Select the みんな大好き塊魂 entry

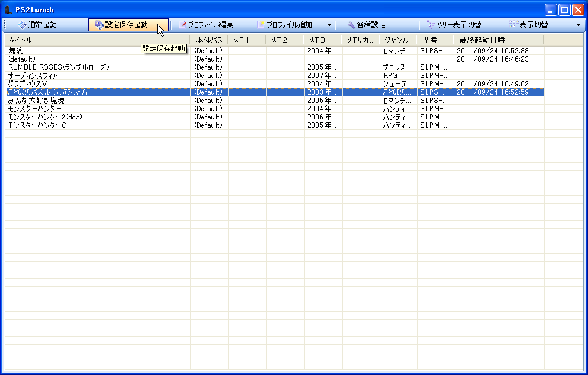coord(36,100)
